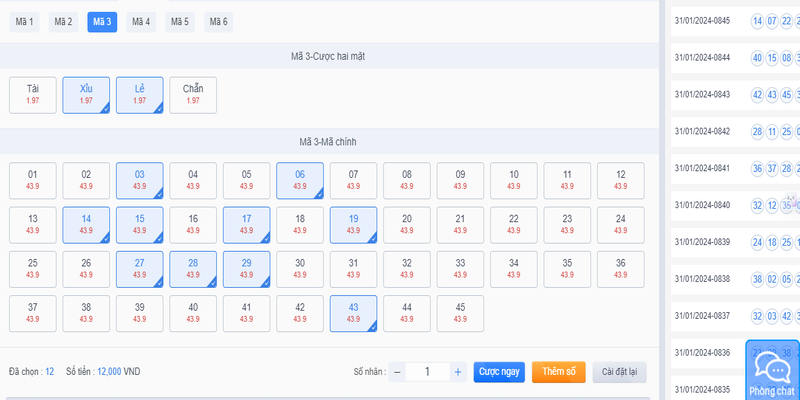Select number 31 tile
Image resolution: width=800 pixels, height=400 pixels.
click(353, 269)
